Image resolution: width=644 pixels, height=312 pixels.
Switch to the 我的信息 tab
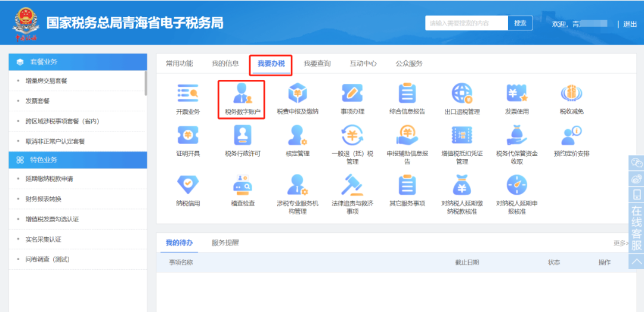click(x=225, y=64)
